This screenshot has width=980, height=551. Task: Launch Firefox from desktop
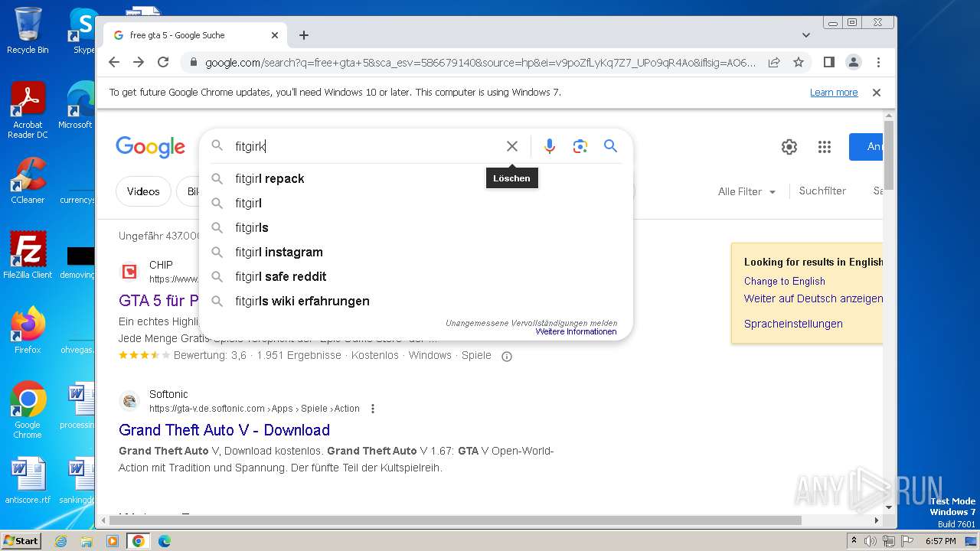click(x=28, y=331)
